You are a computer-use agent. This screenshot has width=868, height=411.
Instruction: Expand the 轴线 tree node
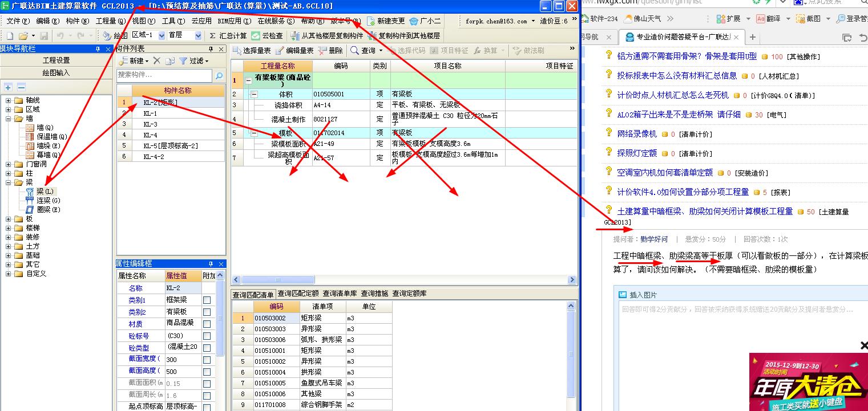tap(9, 100)
